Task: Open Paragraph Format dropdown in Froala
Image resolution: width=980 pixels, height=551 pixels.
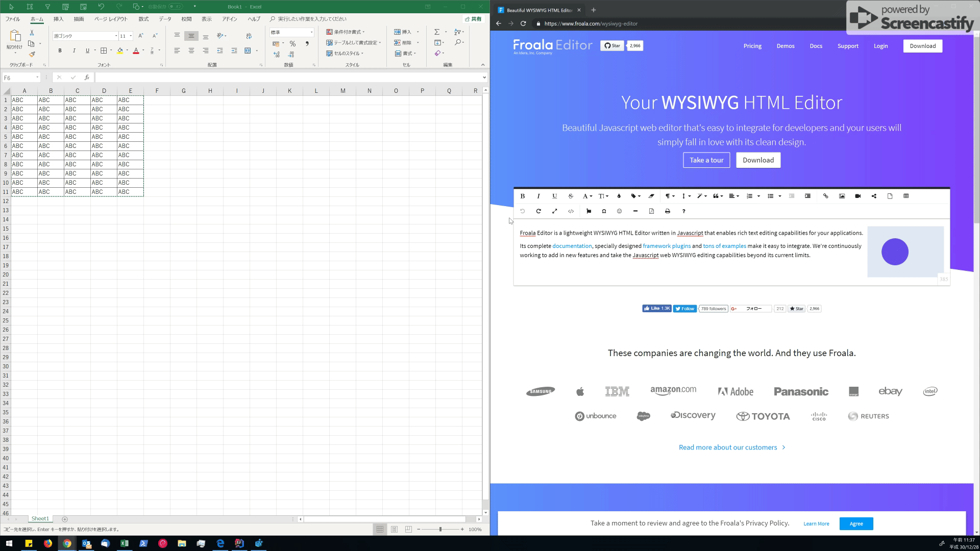Action: point(670,196)
